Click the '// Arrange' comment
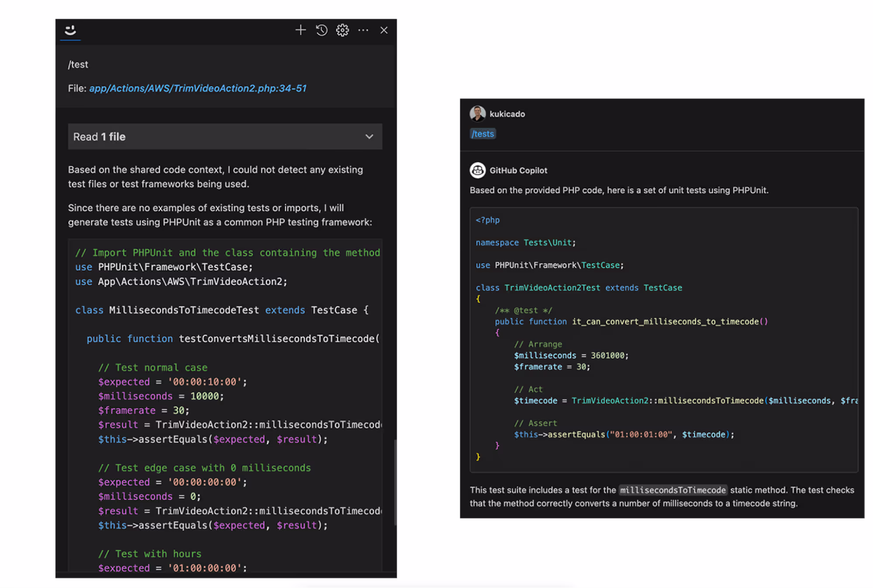 click(538, 344)
